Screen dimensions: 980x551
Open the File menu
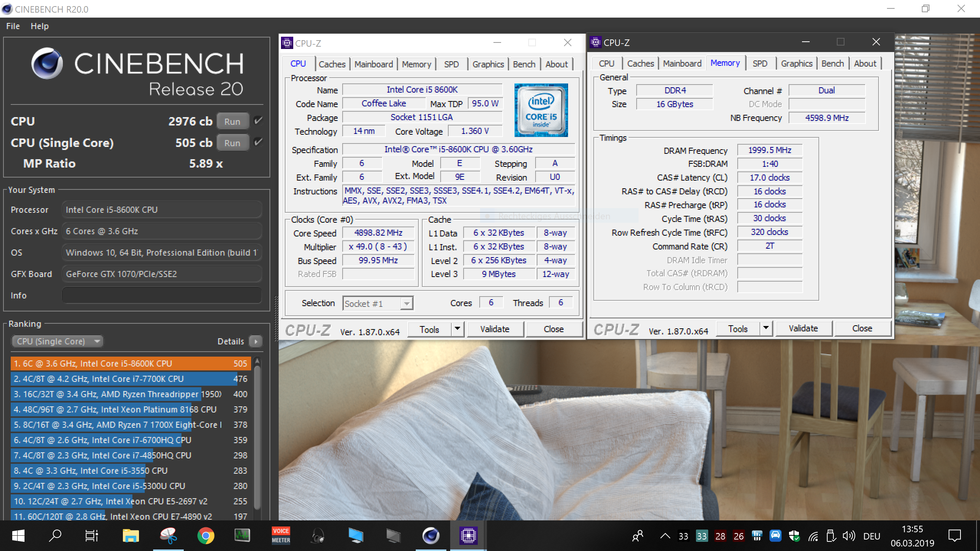tap(13, 26)
